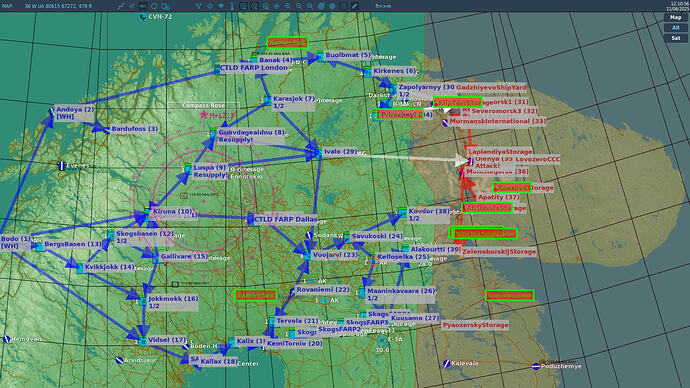Click the Kvikkjokk (14) label
This screenshot has width=690, height=388.
(x=110, y=267)
